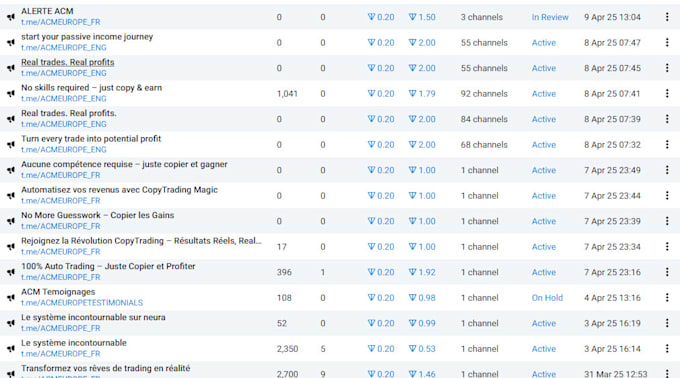This screenshot has width=680, height=378.
Task: Click the 68 channels target cell
Action: pyautogui.click(x=484, y=145)
